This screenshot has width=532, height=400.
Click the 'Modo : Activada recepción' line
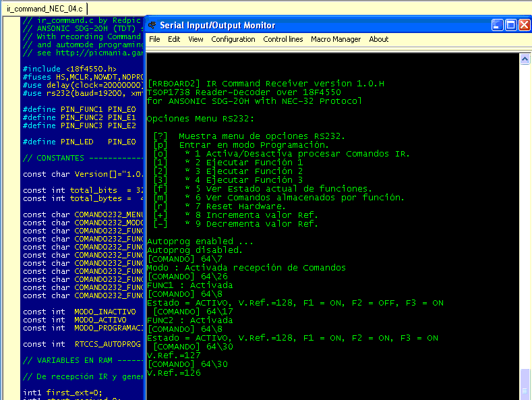[x=247, y=268]
